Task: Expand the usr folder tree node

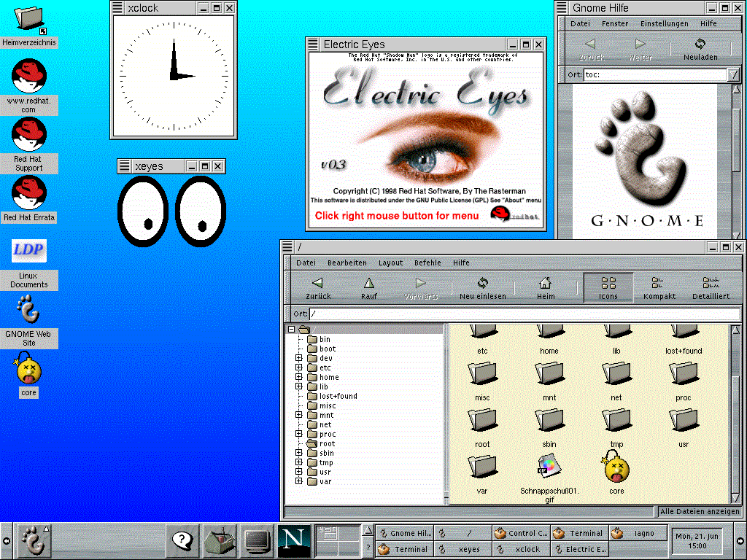Action: pos(299,472)
